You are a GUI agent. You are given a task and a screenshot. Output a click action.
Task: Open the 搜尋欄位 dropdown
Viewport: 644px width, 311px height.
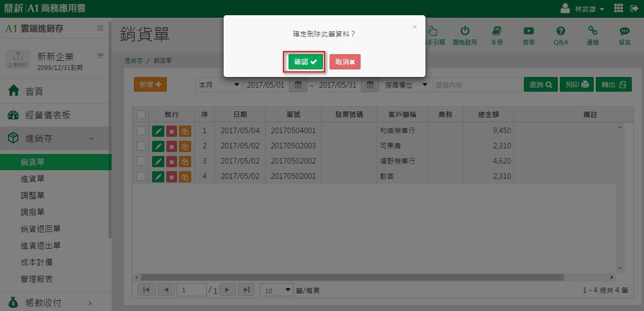point(406,85)
